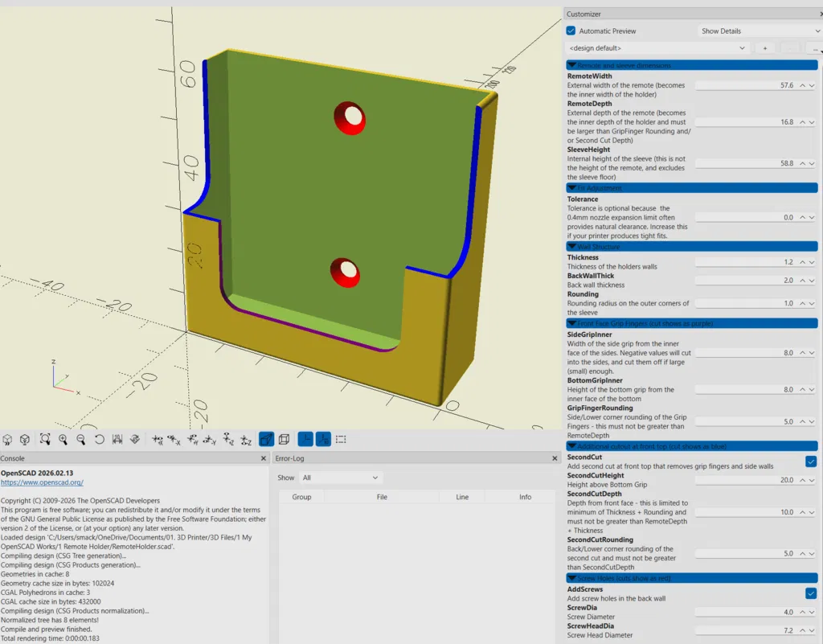Toggle the Show Axes icon
Screen dimensions: 823x644
(305, 439)
